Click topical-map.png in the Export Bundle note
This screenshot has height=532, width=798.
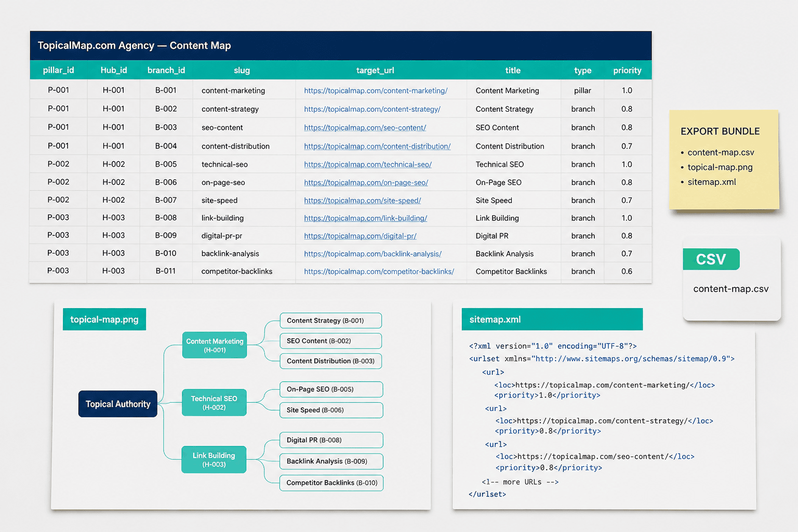[x=720, y=167]
